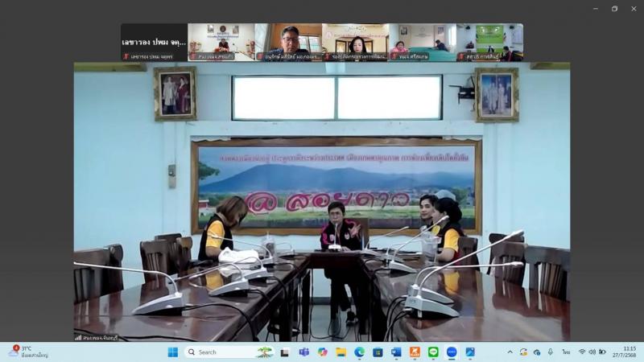Open the Copilot app on the taskbar
The image size is (644, 362).
coord(323,352)
